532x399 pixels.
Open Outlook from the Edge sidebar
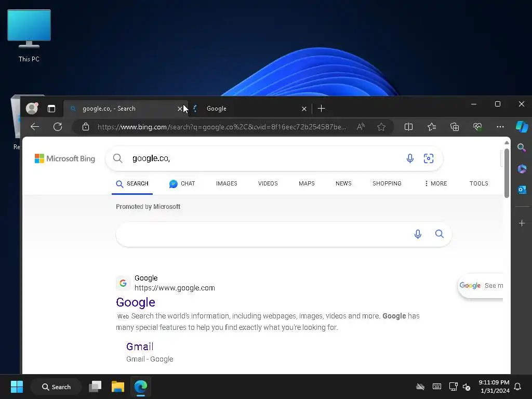522,190
